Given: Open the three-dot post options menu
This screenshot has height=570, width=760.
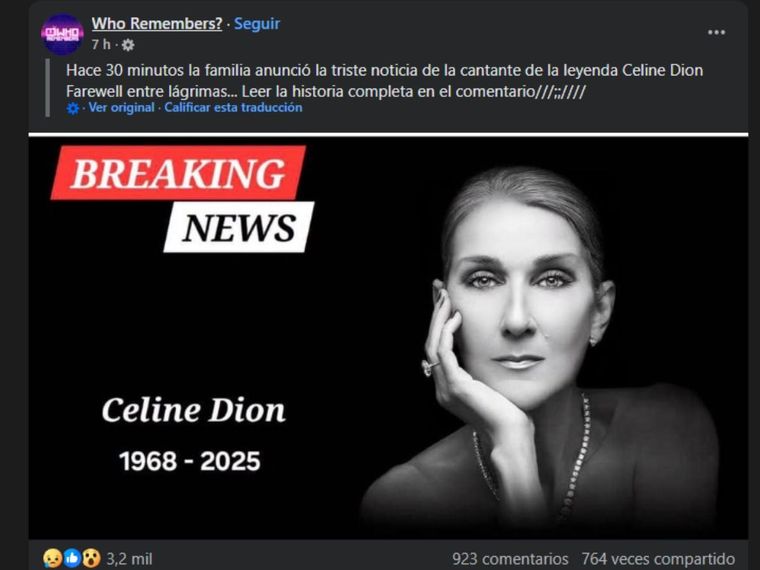Looking at the screenshot, I should point(716,32).
